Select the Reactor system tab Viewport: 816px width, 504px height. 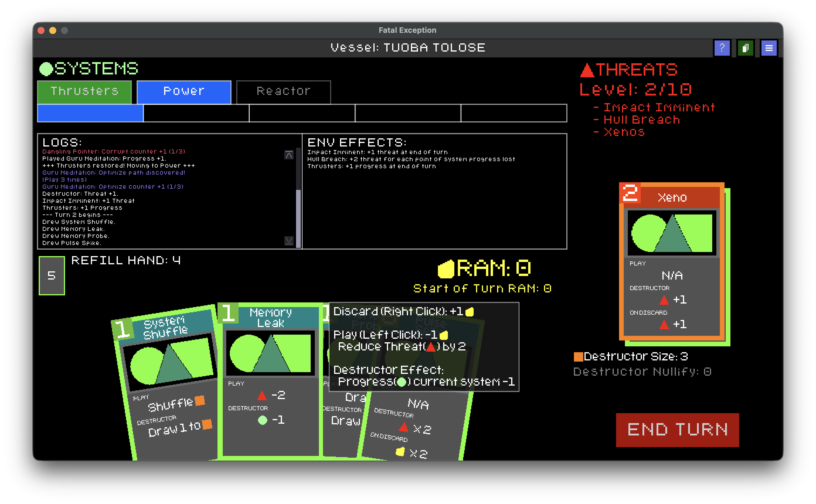coord(283,92)
